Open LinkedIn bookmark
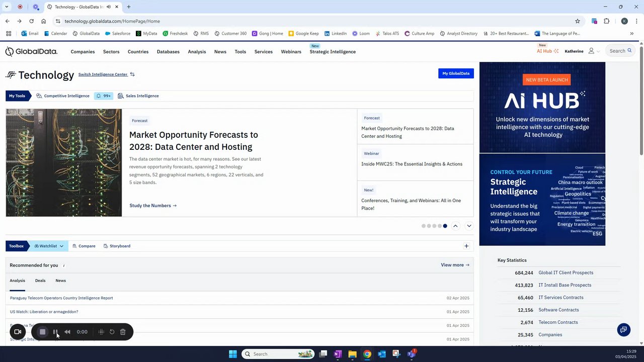 pos(336,34)
